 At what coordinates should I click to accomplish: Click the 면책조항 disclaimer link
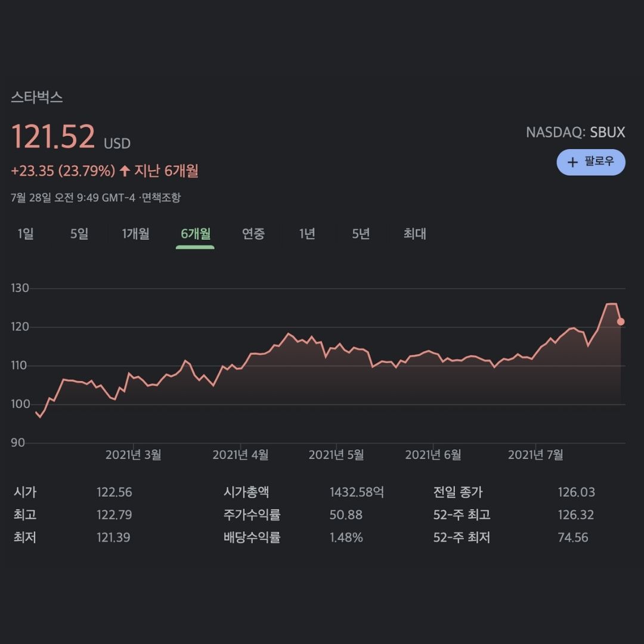point(161,197)
